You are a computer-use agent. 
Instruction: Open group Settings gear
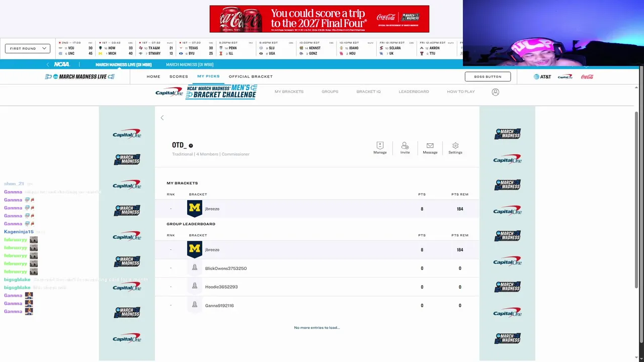(x=455, y=148)
